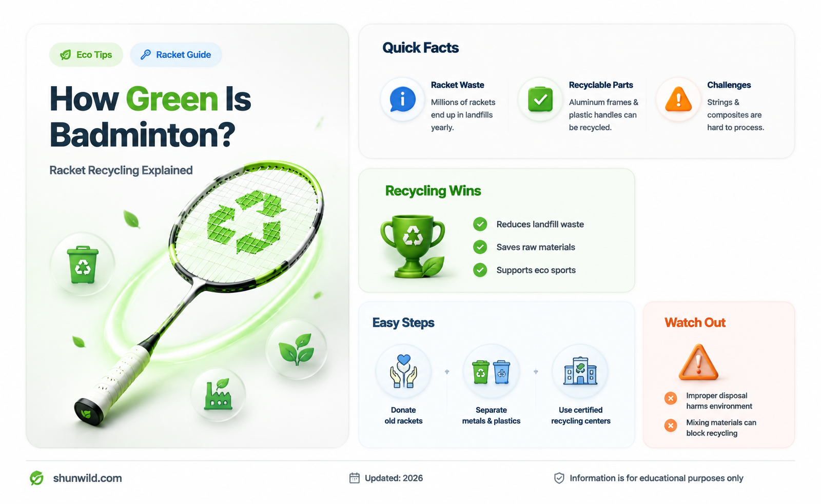
Task: Click the X icon beside Improper disposal
Action: [x=671, y=398]
